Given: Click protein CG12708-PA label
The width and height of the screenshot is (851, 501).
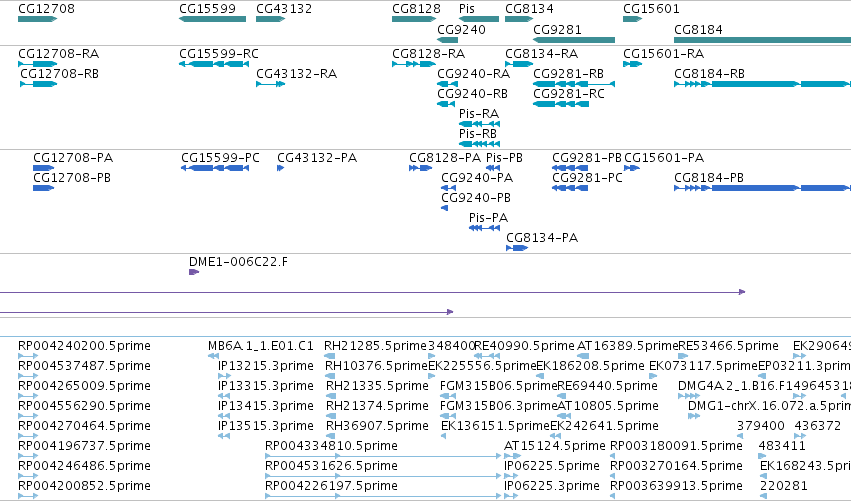Looking at the screenshot, I should [x=73, y=158].
